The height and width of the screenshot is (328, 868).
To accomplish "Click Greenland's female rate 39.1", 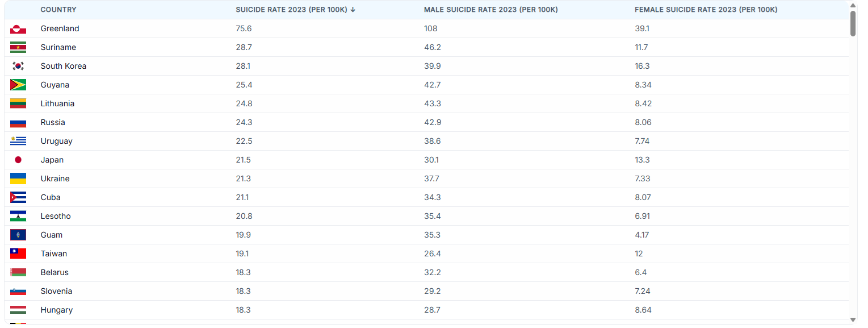I will (642, 28).
